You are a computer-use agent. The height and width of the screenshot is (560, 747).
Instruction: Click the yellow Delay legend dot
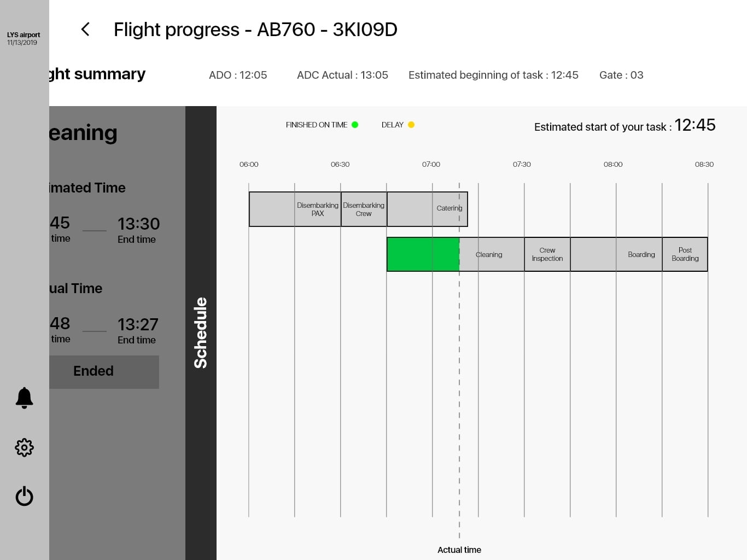[x=411, y=125]
